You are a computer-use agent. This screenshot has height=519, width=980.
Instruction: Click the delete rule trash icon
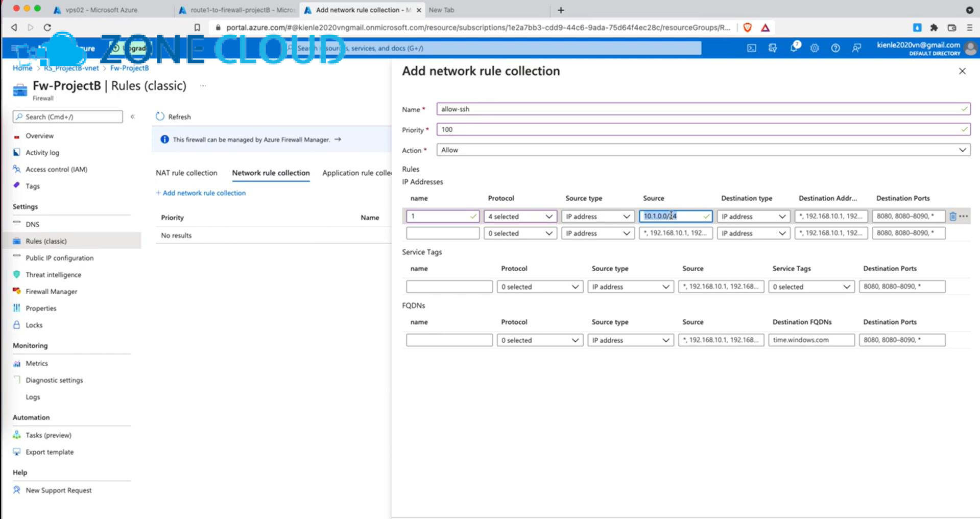(952, 217)
